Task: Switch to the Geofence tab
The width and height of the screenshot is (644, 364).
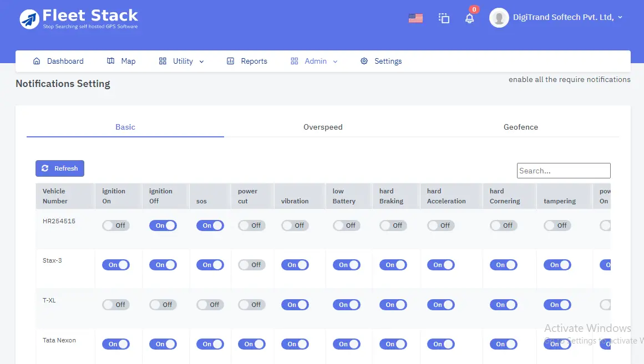Action: [521, 127]
